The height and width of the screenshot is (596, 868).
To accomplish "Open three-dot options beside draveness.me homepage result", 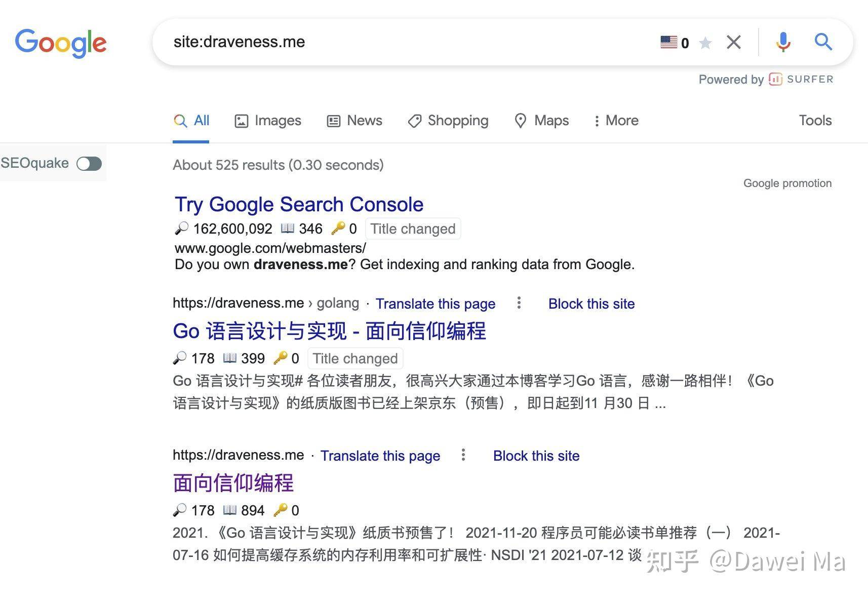I will coord(463,455).
